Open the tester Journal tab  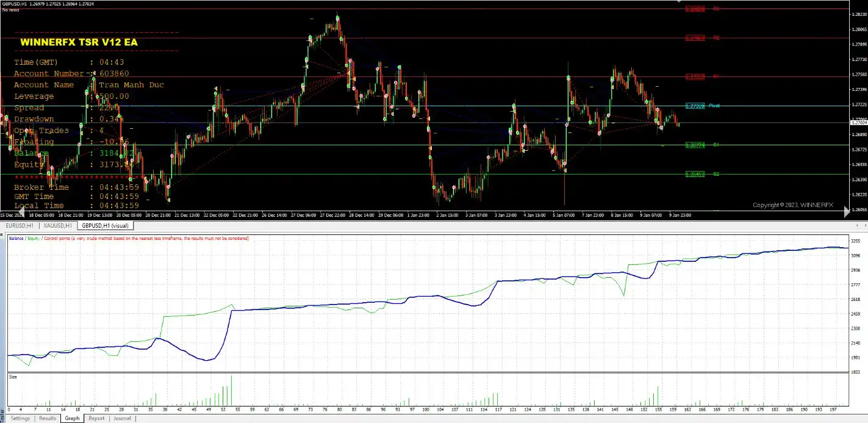(122, 419)
